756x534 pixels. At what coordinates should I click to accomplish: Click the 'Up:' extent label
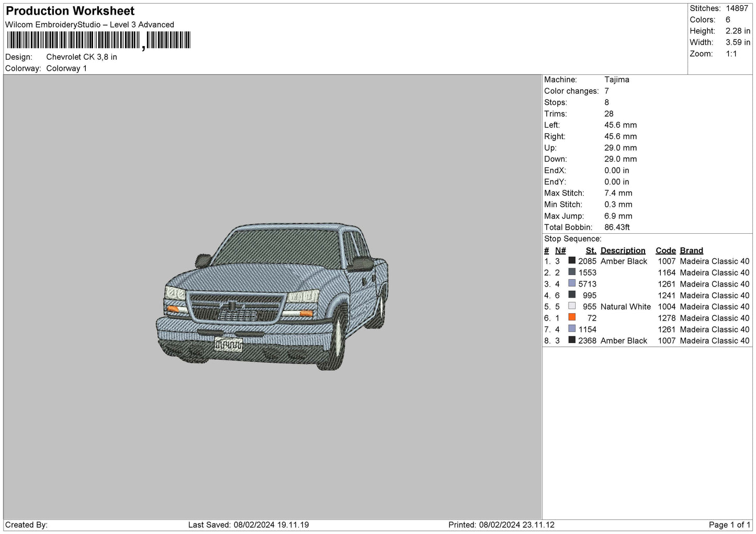(550, 148)
